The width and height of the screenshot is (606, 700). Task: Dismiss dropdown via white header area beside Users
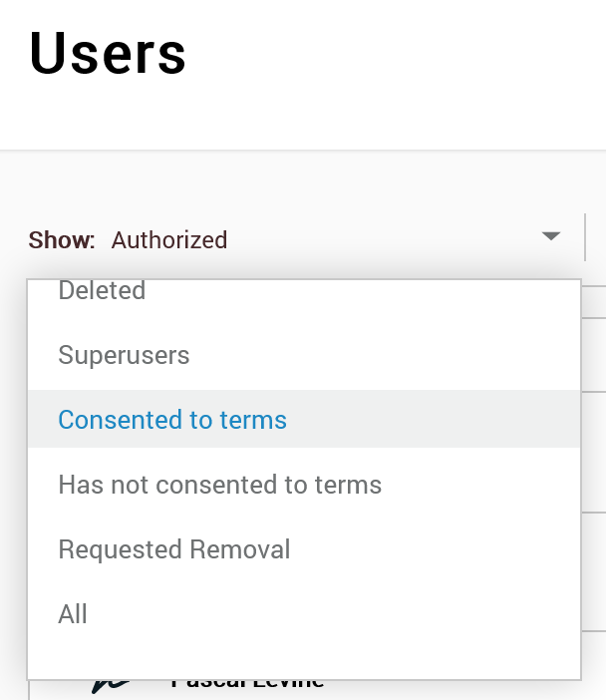click(x=393, y=54)
